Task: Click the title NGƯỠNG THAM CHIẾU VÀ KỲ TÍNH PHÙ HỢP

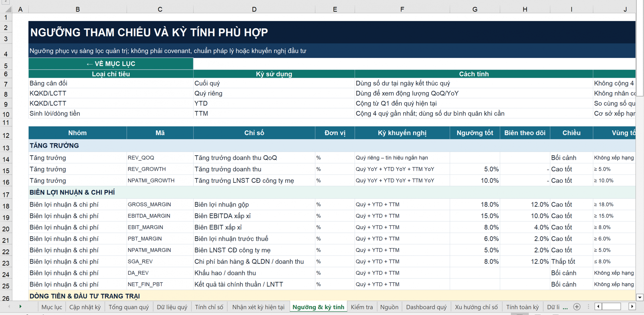Action: 149,32
